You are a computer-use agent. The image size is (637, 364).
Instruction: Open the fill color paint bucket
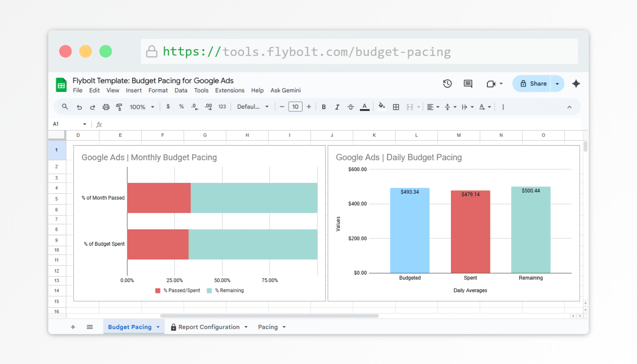pyautogui.click(x=382, y=107)
